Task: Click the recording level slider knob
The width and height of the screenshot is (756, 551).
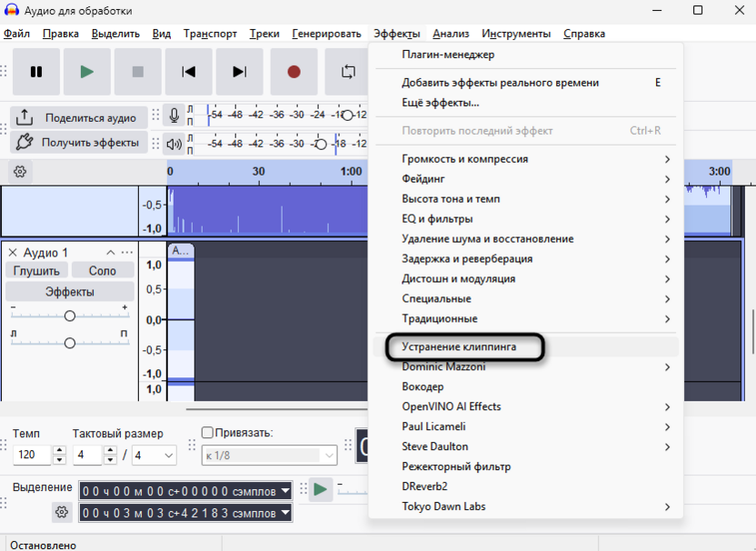Action: [x=347, y=115]
